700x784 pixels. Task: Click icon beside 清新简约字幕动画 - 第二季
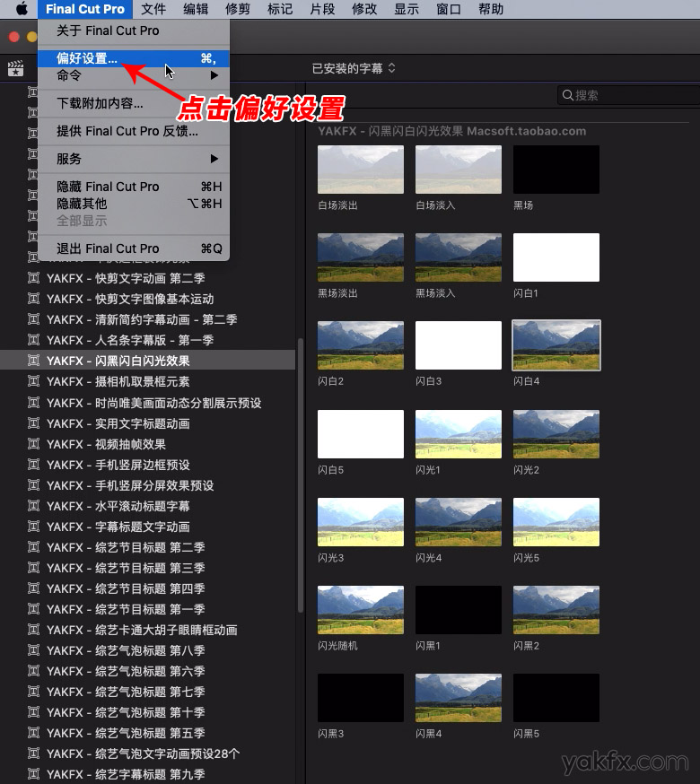33,319
